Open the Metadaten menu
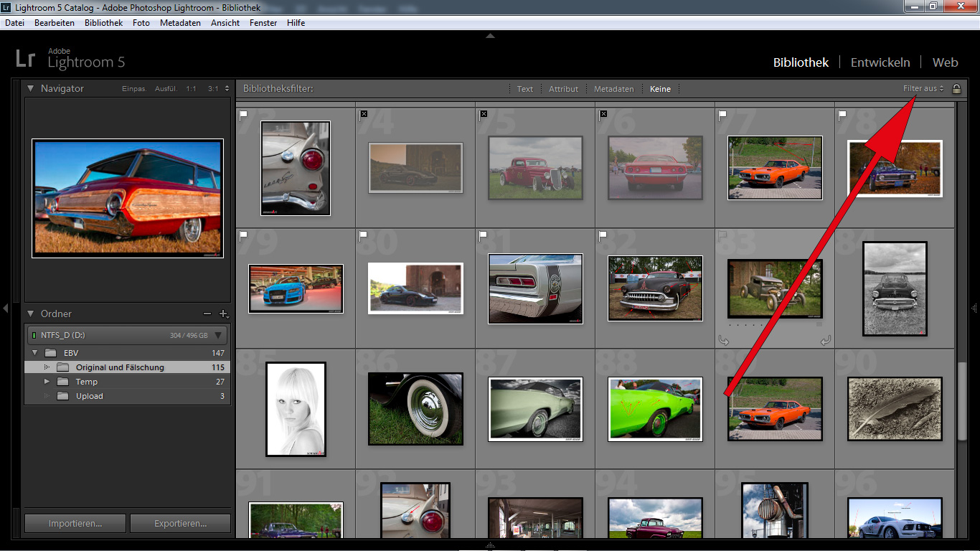 point(180,23)
